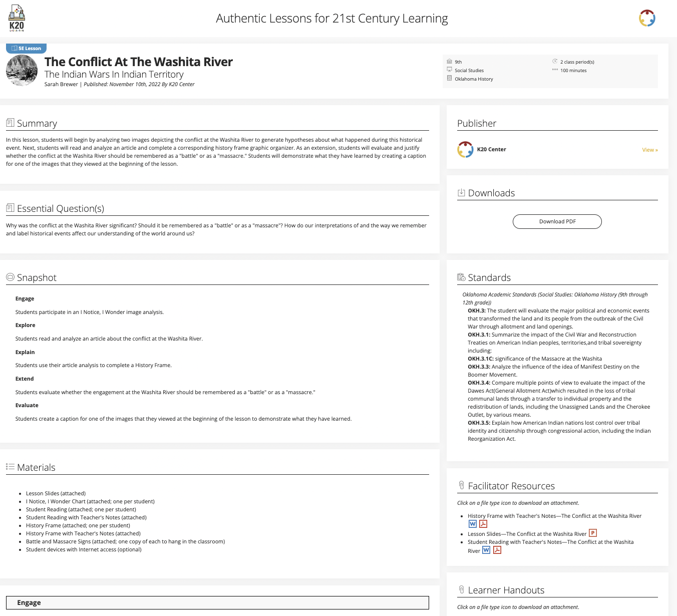
Task: Click the K20 Center publisher logo
Action: pos(465,149)
